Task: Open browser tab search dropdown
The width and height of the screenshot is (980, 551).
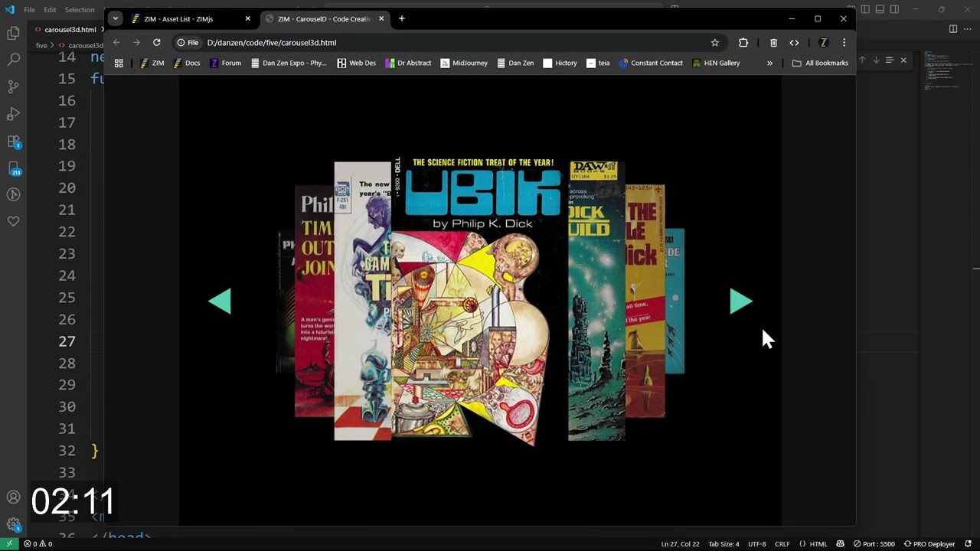Action: click(115, 18)
